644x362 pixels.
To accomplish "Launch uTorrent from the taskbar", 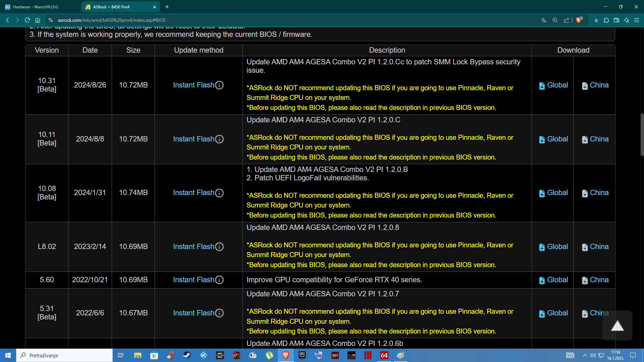I will click(x=269, y=355).
